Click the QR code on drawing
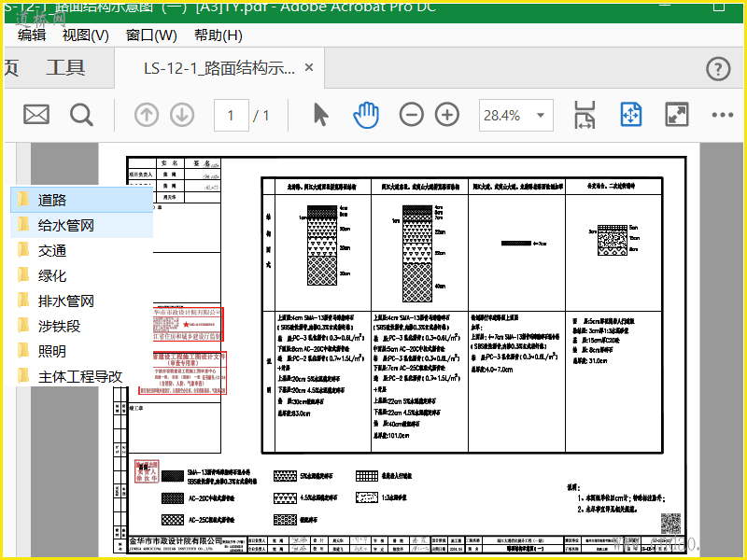 pos(670,524)
